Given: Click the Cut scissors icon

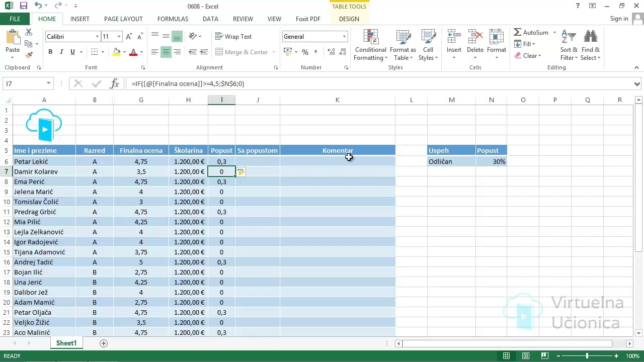Looking at the screenshot, I should [29, 32].
